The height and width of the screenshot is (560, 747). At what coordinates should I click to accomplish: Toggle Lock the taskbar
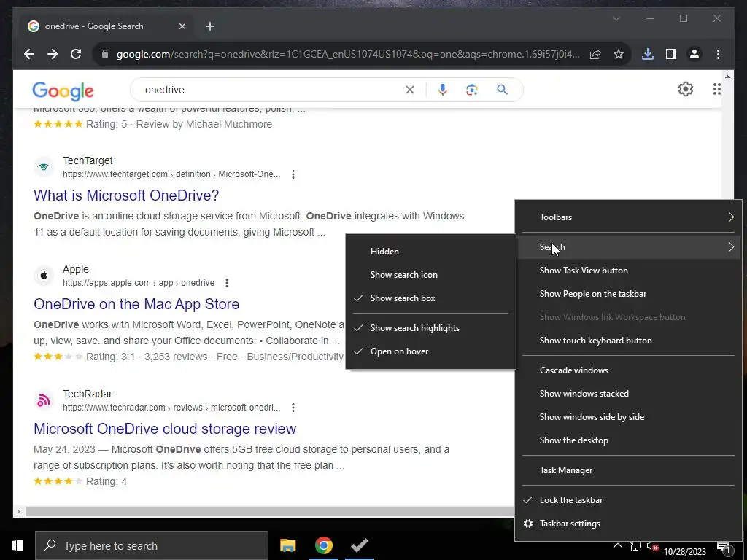[x=628, y=500]
